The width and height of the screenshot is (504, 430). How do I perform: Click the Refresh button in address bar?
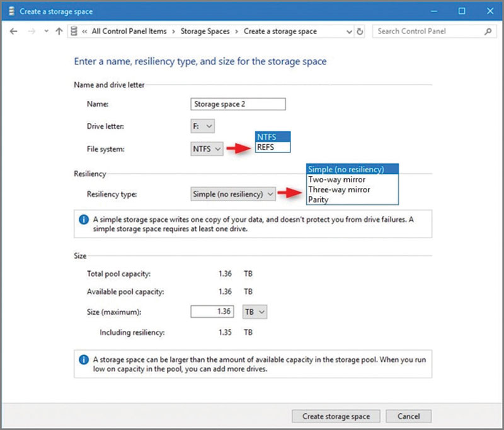(360, 31)
